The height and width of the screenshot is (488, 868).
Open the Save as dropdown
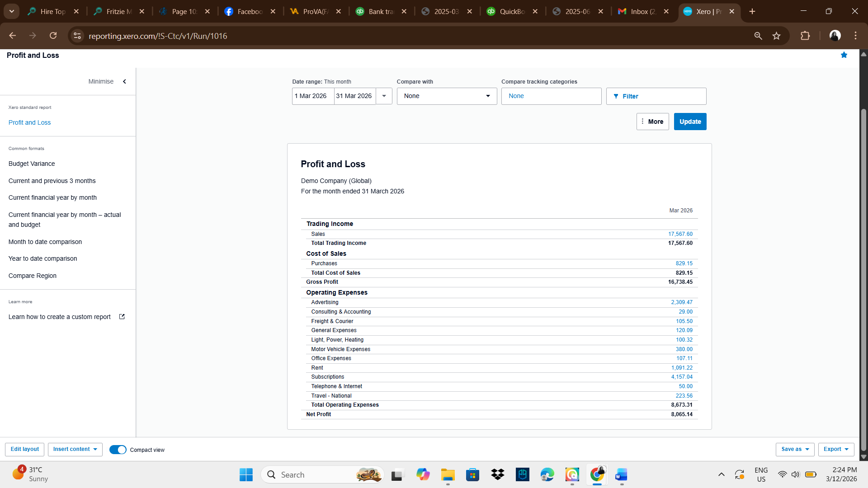(795, 449)
